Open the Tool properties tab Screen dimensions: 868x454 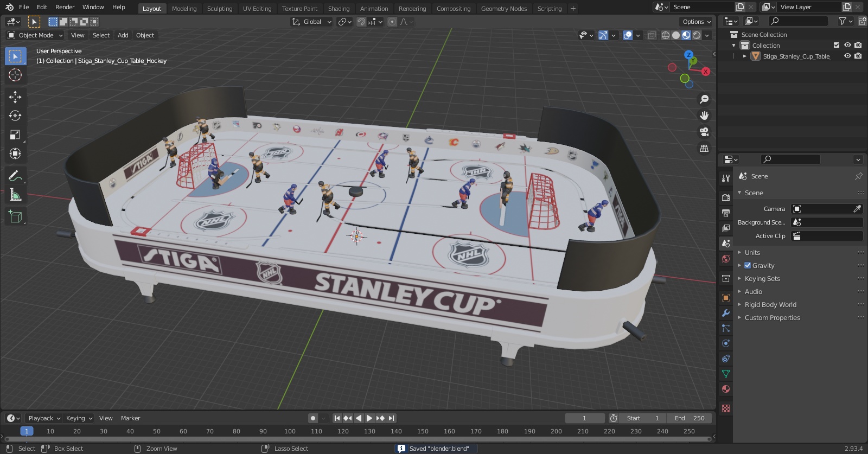point(726,178)
